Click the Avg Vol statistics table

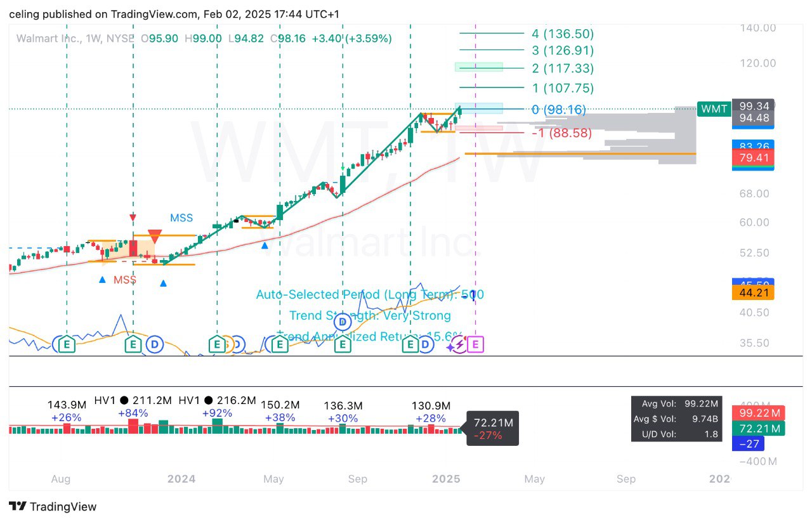pos(676,419)
